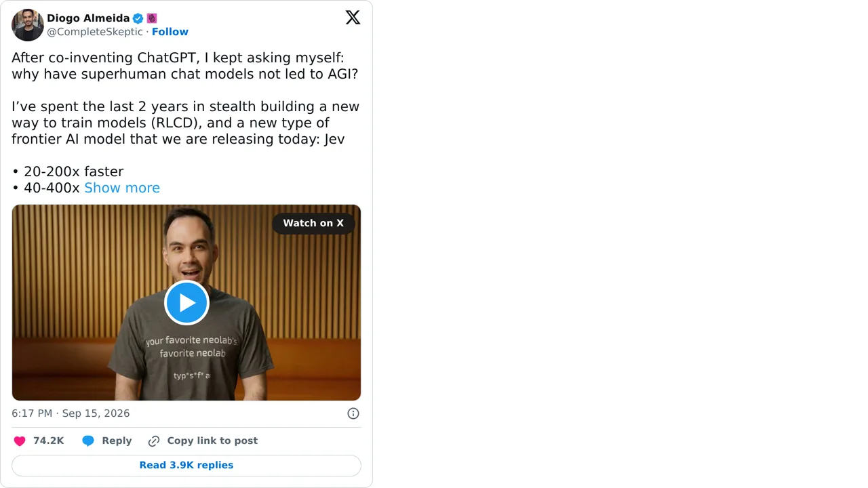Click the Reply speech bubble icon
The width and height of the screenshot is (868, 488).
point(88,441)
